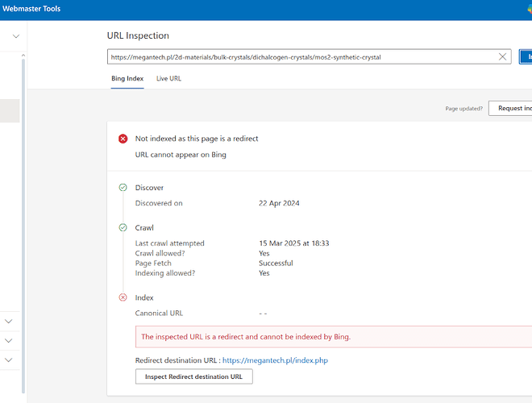The height and width of the screenshot is (403, 532).
Task: Click the 'URL Inspection' page heading
Action: [138, 35]
